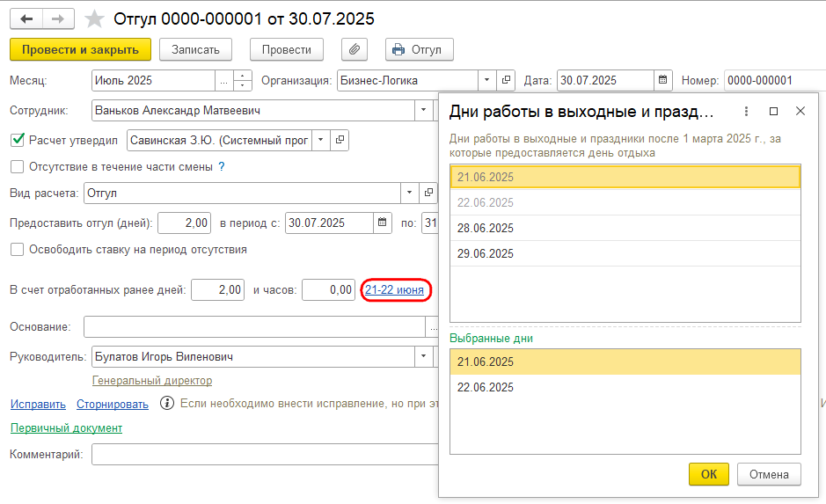Viewport: 826px width, 504px height.
Task: Add document to favorites with star icon
Action: [x=94, y=19]
